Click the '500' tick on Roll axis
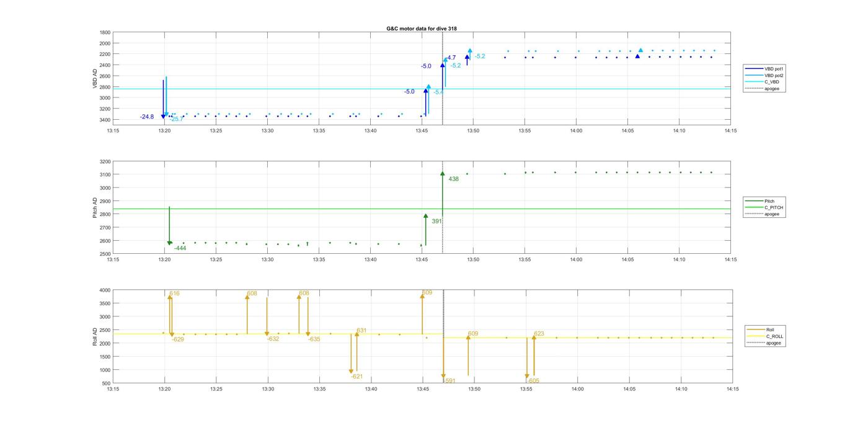 pos(107,383)
